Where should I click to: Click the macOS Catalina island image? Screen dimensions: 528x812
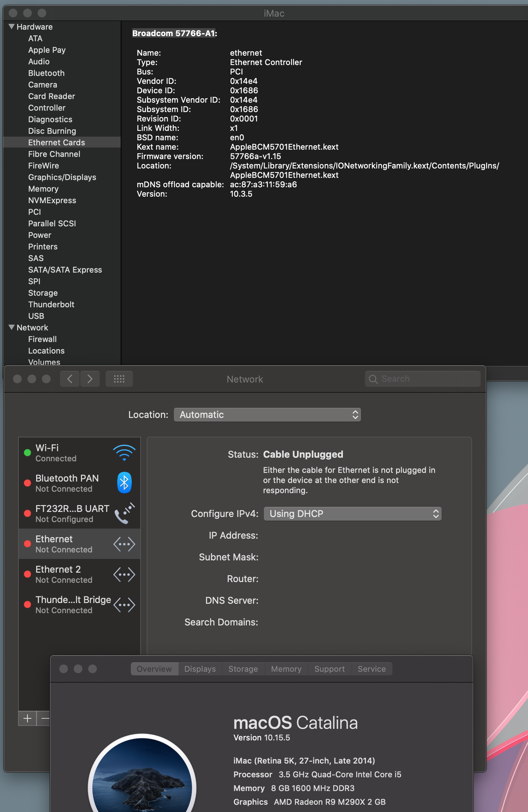tap(142, 773)
